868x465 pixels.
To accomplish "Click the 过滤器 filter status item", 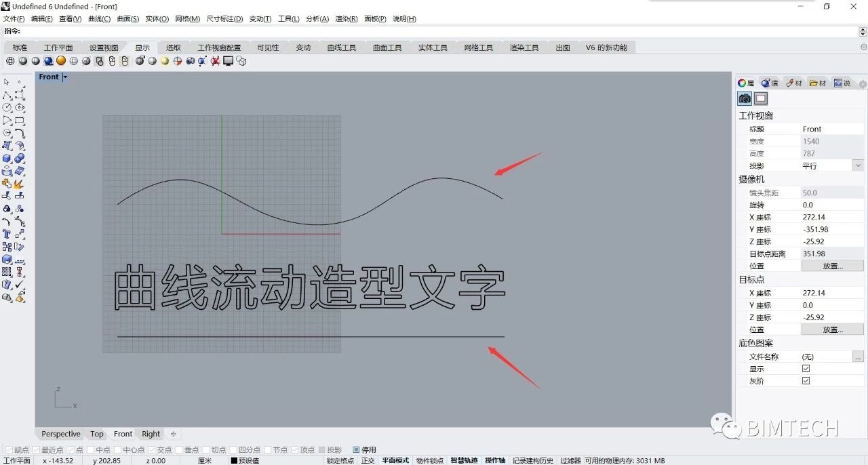I will 570,461.
